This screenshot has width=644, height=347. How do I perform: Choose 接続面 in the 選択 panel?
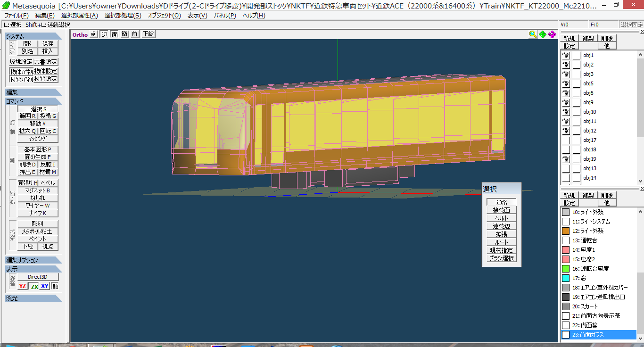click(501, 210)
